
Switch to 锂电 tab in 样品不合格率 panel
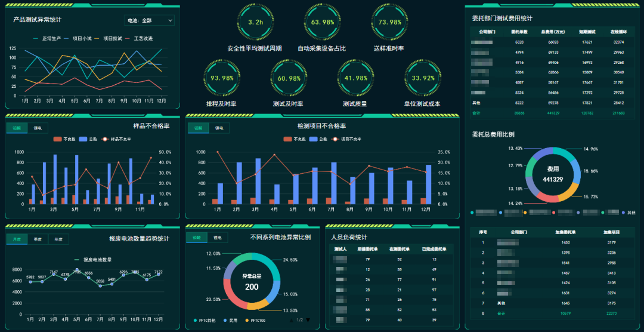pos(38,128)
